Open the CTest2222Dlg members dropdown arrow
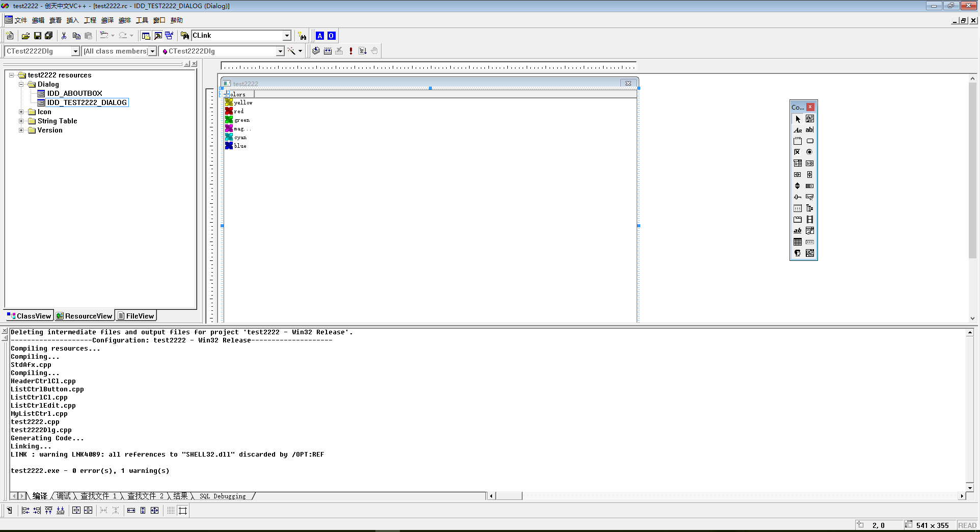Image resolution: width=980 pixels, height=532 pixels. tap(280, 51)
